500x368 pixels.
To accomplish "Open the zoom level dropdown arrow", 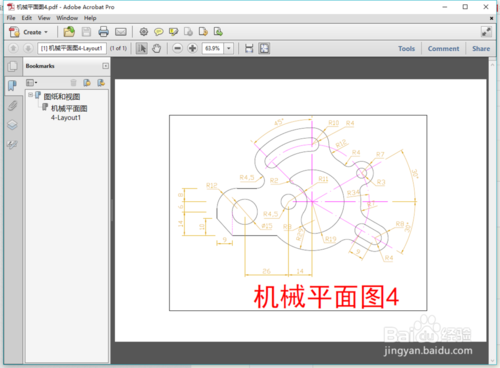I will [229, 49].
